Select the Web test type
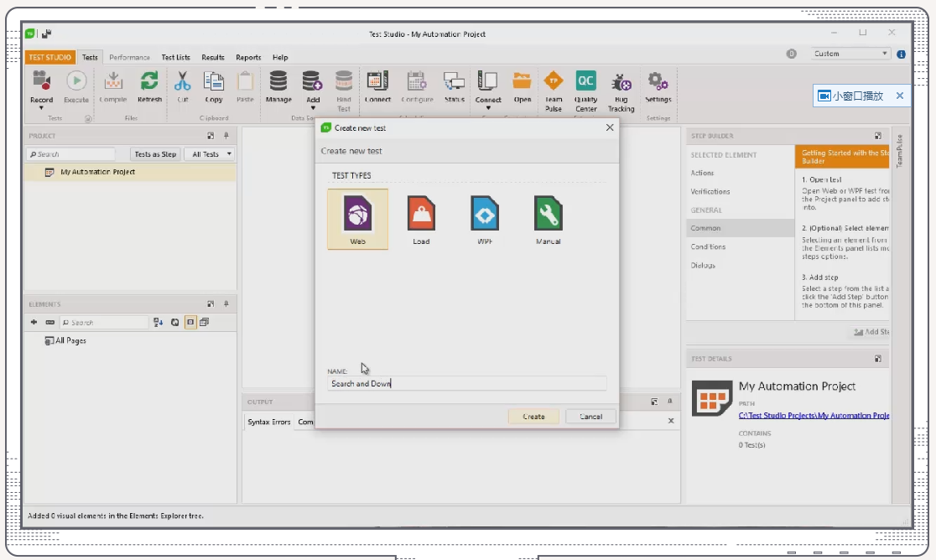 357,219
